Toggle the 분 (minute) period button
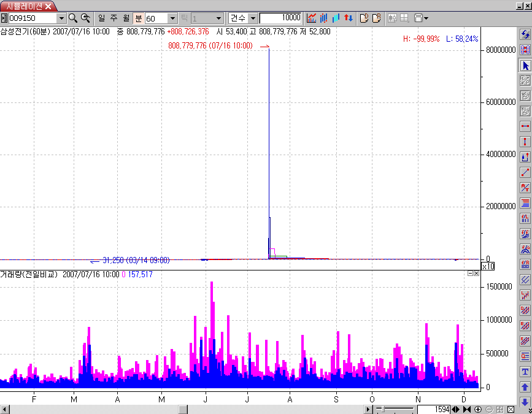532x414 pixels. coord(138,18)
